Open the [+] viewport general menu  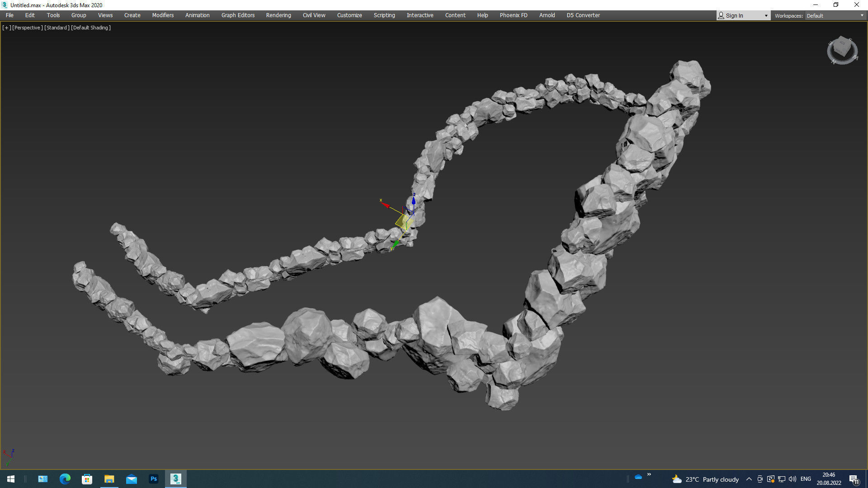(6, 27)
